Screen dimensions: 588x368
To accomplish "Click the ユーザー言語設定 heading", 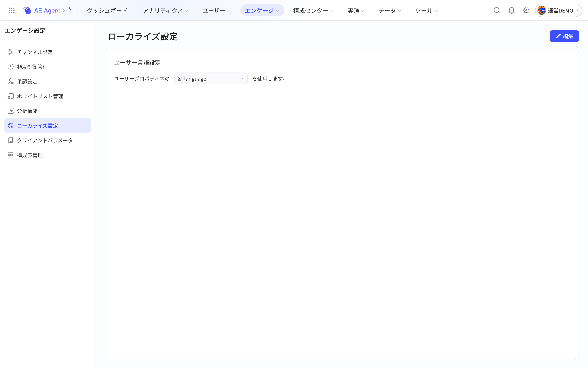I will click(x=137, y=63).
